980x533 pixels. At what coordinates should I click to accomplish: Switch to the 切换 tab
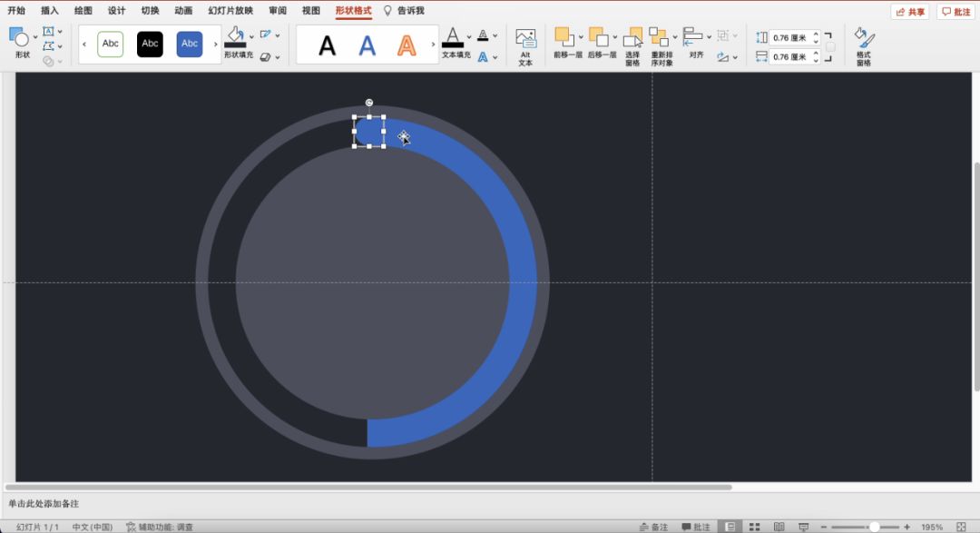(x=150, y=10)
